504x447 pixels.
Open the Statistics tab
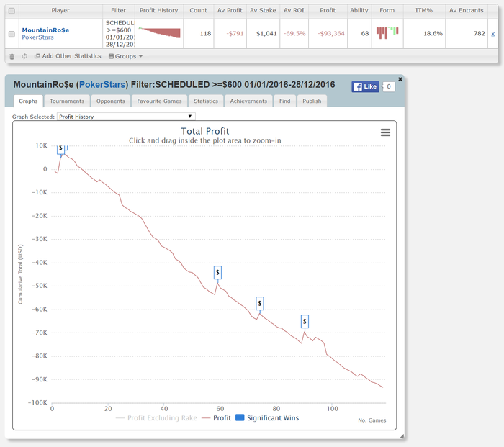click(206, 101)
